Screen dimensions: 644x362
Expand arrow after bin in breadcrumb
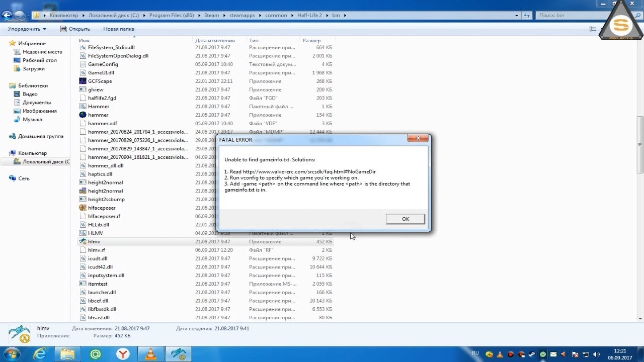pos(345,16)
